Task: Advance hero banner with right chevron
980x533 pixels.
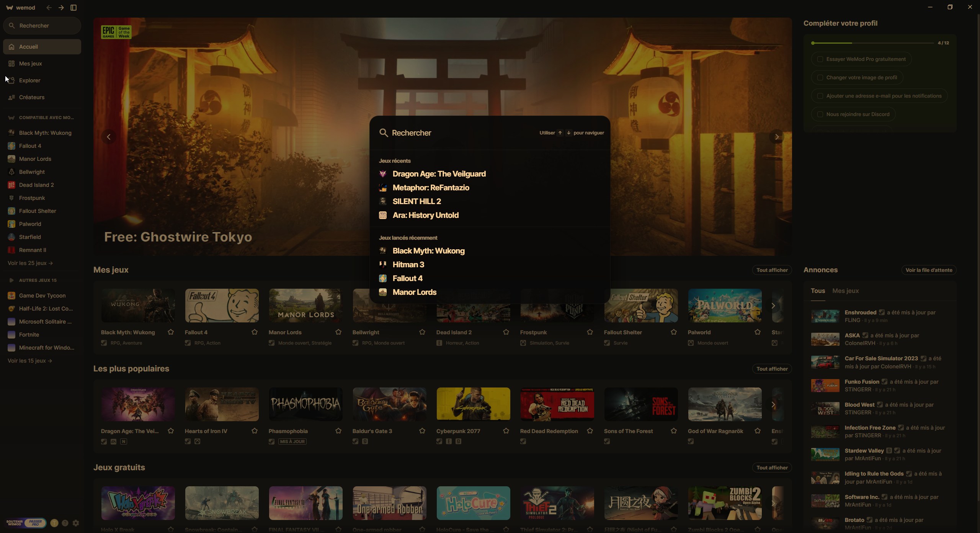Action: point(777,137)
